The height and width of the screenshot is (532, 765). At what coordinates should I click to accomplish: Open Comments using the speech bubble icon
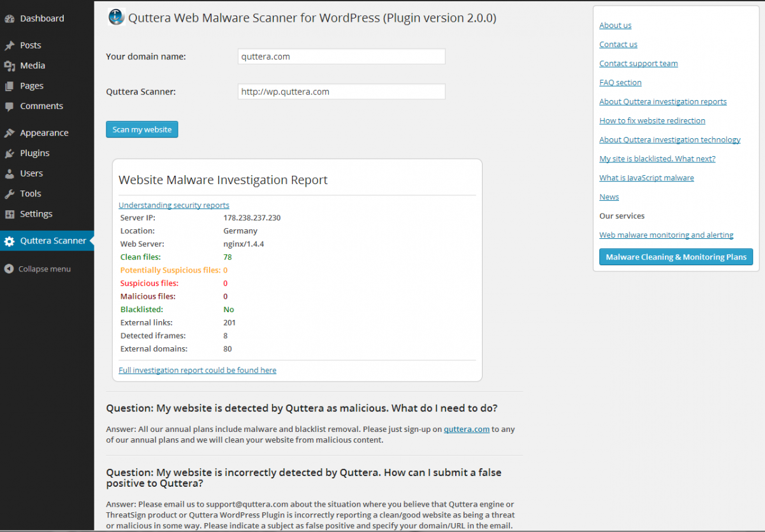11,106
